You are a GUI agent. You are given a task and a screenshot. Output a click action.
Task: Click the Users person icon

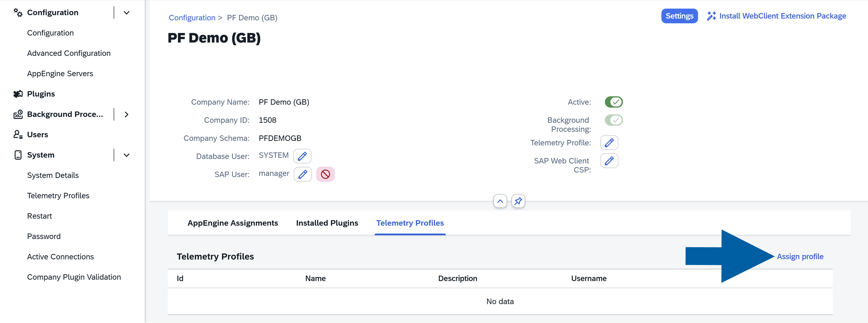[18, 135]
